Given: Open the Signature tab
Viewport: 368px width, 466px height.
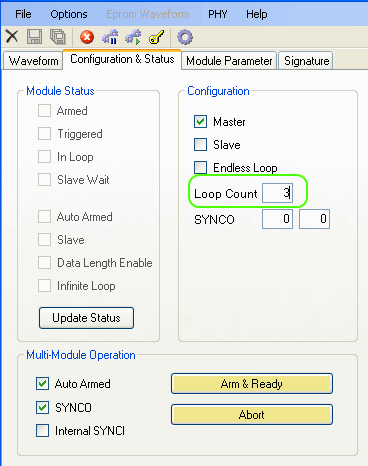Looking at the screenshot, I should 306,61.
